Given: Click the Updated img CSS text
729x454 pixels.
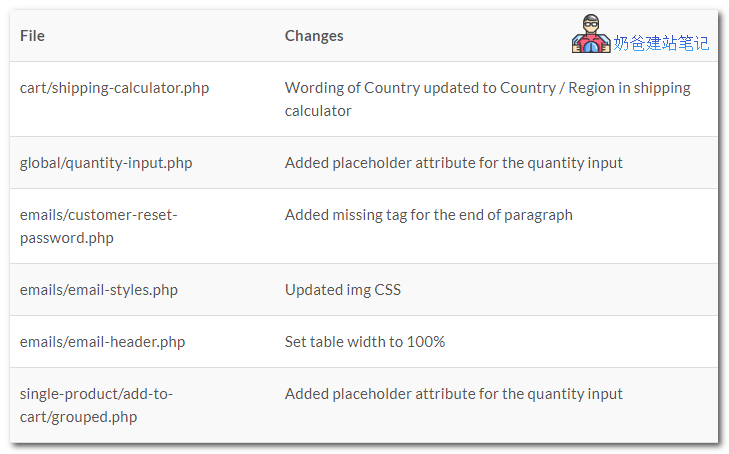Looking at the screenshot, I should tap(342, 290).
